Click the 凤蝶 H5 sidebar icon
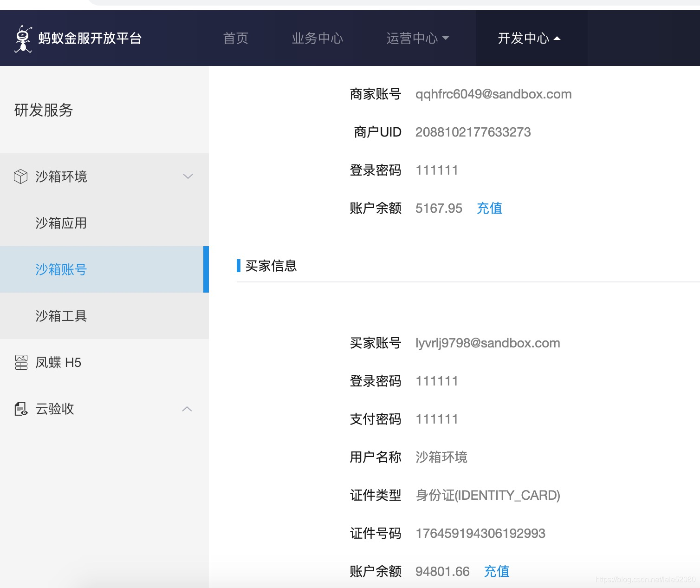This screenshot has width=700, height=588. point(21,362)
